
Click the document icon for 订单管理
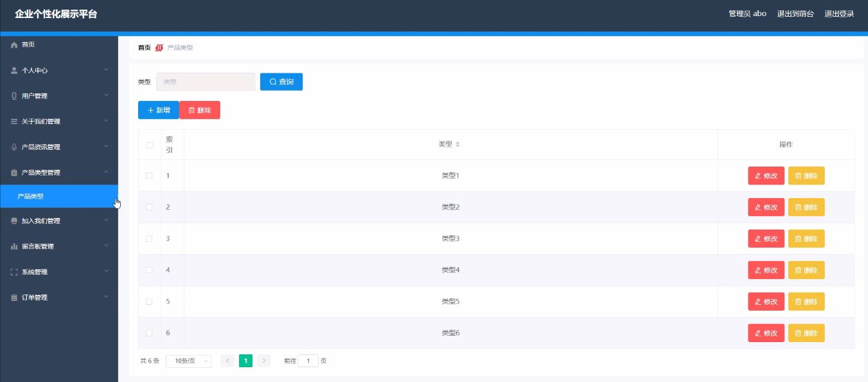14,298
